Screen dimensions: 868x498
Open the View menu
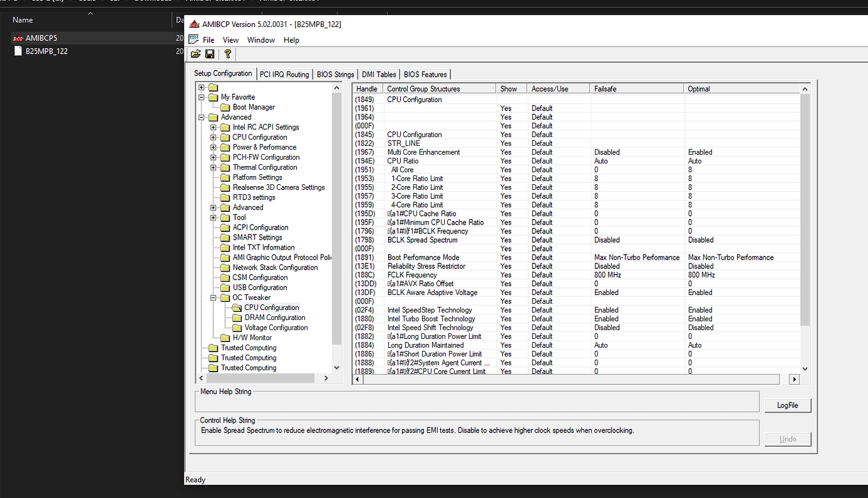pyautogui.click(x=230, y=40)
